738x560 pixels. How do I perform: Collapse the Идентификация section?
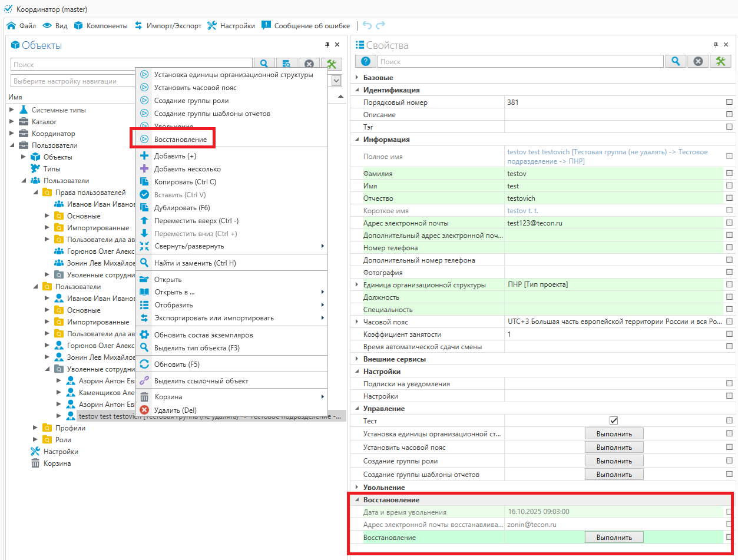pos(356,90)
